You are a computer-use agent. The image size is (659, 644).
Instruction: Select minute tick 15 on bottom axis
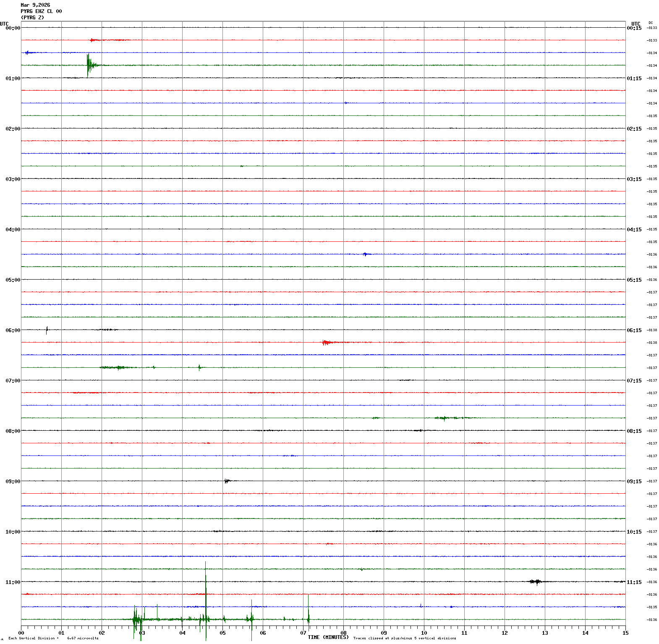[x=625, y=633]
